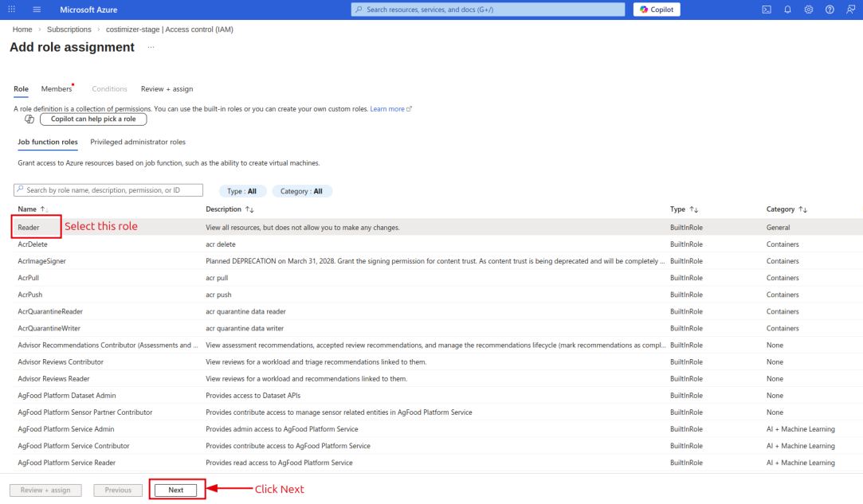Click the Copilot button in header
Viewport: 863px width, 504px height.
click(x=657, y=10)
